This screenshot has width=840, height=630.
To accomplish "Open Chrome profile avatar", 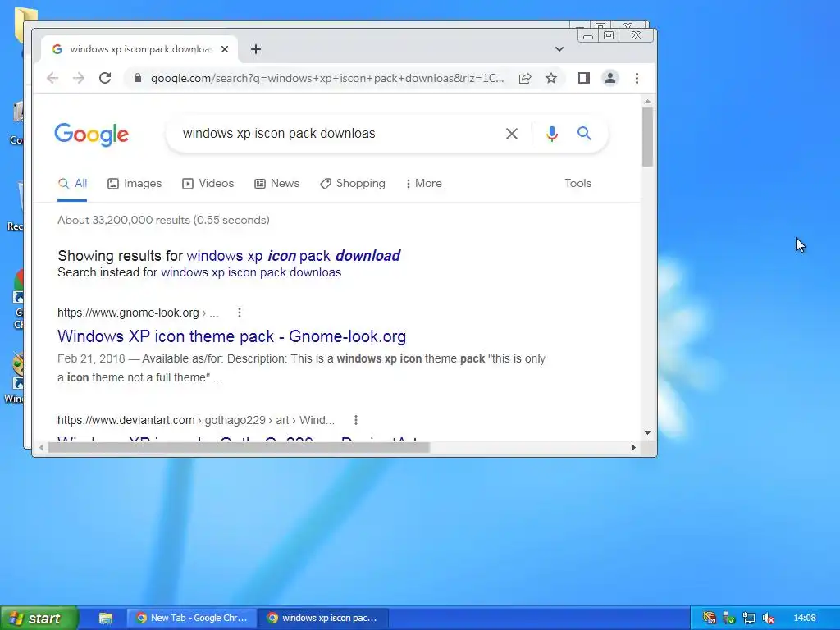I will click(x=610, y=78).
